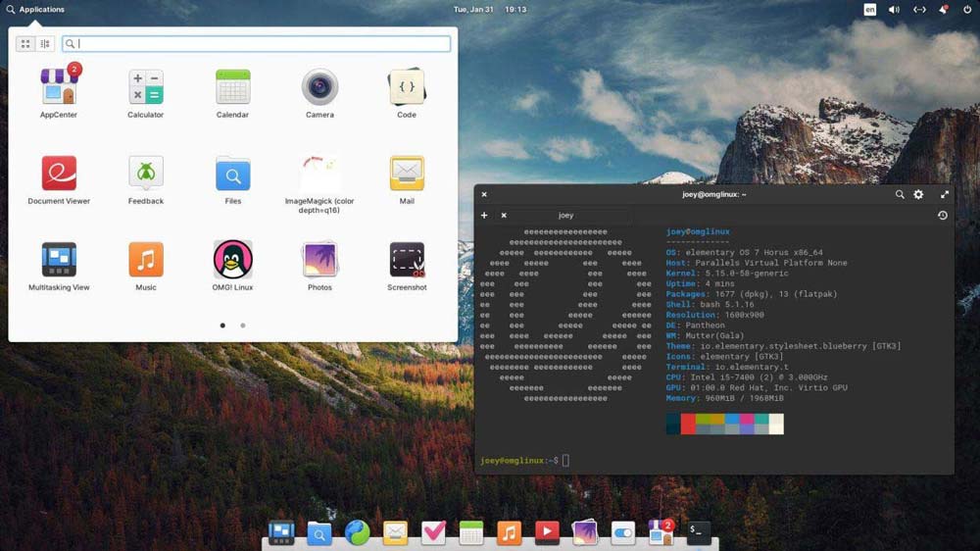
Task: Open the keyboard layout indicator 'en'
Action: pos(869,10)
